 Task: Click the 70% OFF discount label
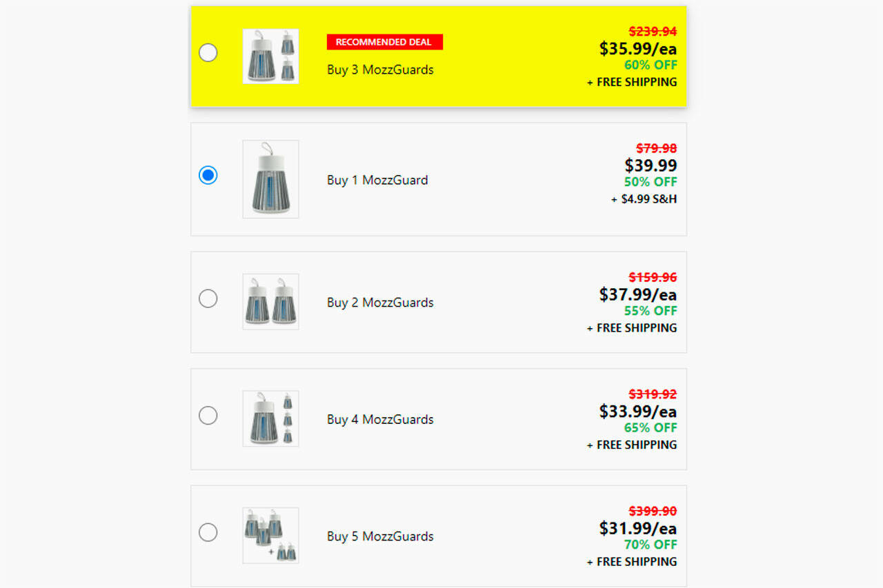point(651,545)
